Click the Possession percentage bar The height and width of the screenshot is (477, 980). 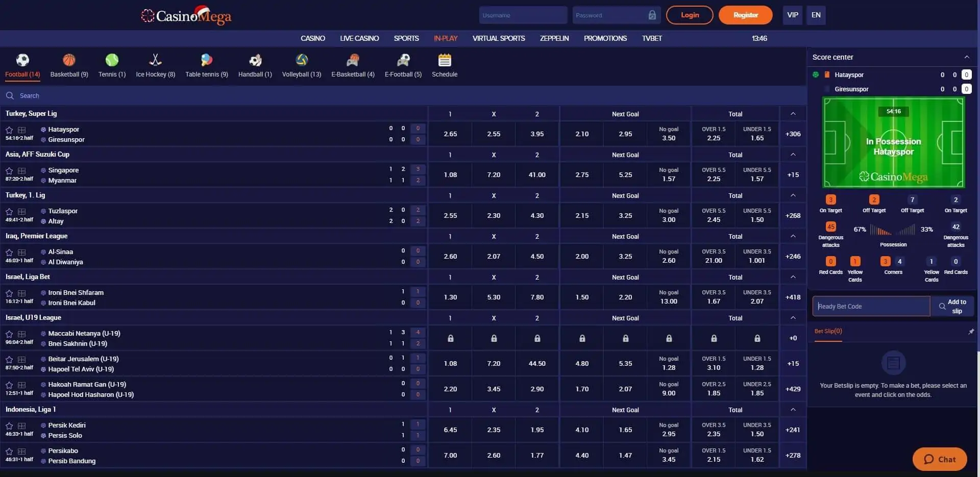893,230
